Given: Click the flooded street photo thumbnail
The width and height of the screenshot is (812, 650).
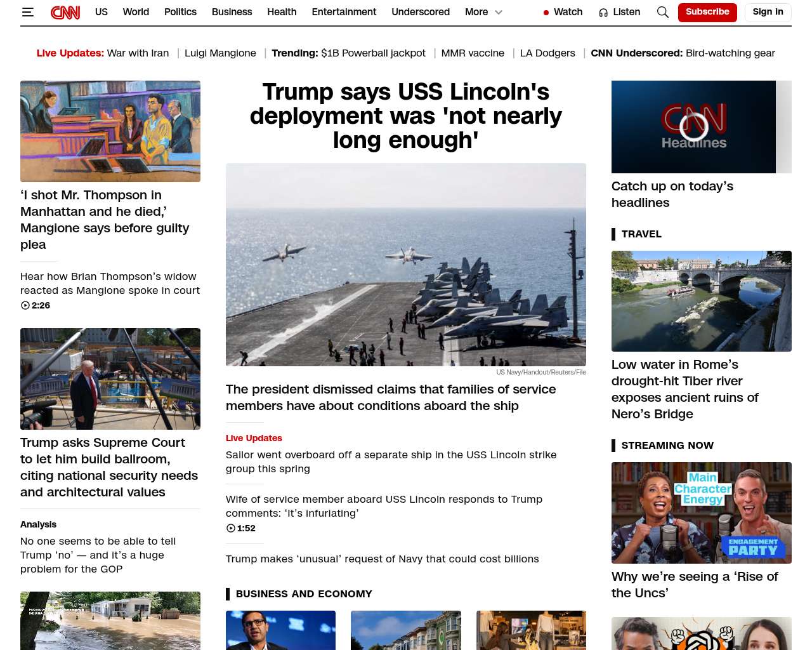Looking at the screenshot, I should (110, 621).
